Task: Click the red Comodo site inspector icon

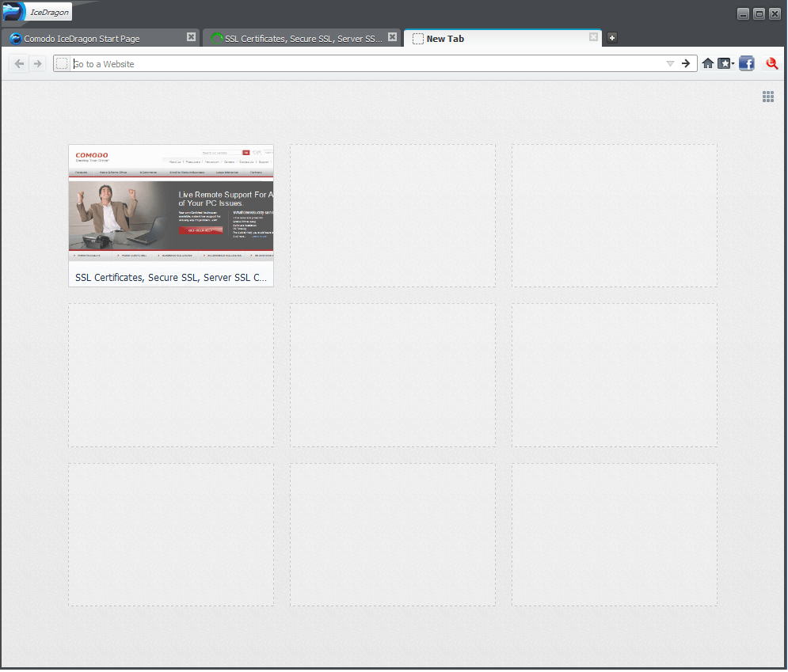Action: pyautogui.click(x=771, y=63)
